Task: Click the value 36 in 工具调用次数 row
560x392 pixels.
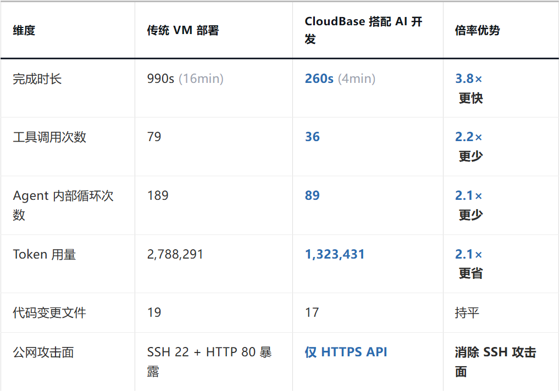Action: coord(312,137)
